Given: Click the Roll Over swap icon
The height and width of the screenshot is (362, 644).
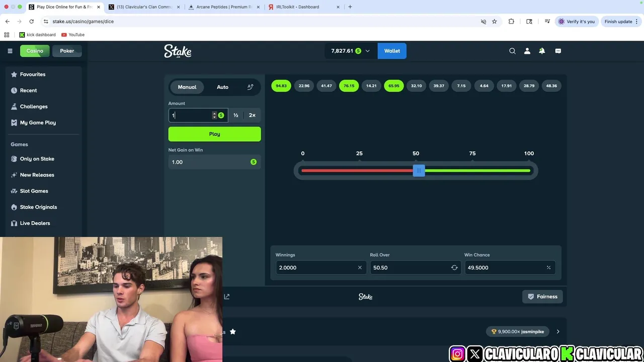Looking at the screenshot, I should coord(454,267).
